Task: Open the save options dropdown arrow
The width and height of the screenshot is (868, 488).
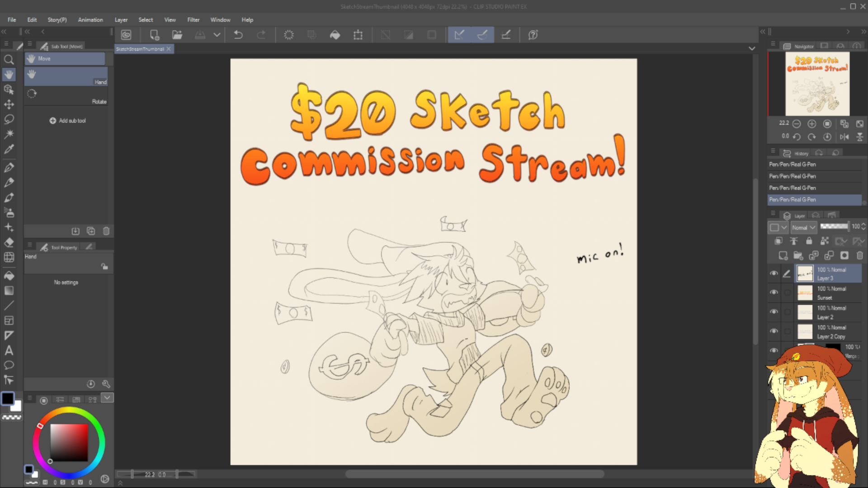Action: click(217, 35)
